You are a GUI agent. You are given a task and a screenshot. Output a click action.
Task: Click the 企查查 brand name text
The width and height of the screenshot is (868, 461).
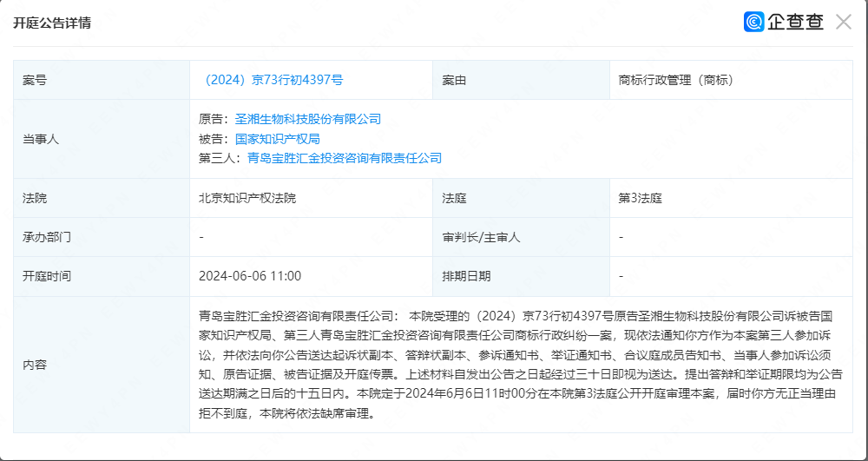click(x=795, y=22)
